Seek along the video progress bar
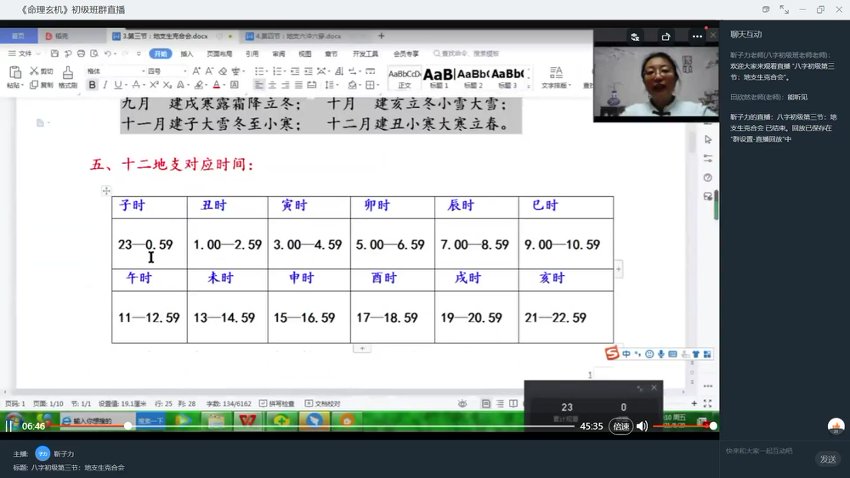 click(x=312, y=426)
